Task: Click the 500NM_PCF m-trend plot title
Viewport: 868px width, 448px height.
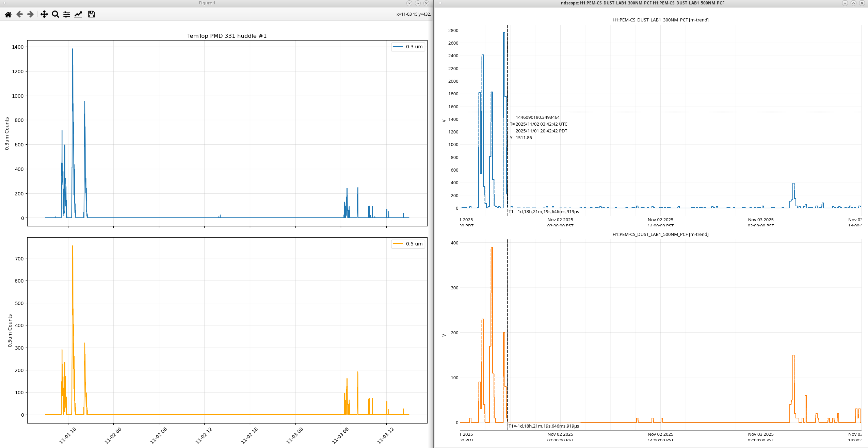Action: pyautogui.click(x=660, y=235)
